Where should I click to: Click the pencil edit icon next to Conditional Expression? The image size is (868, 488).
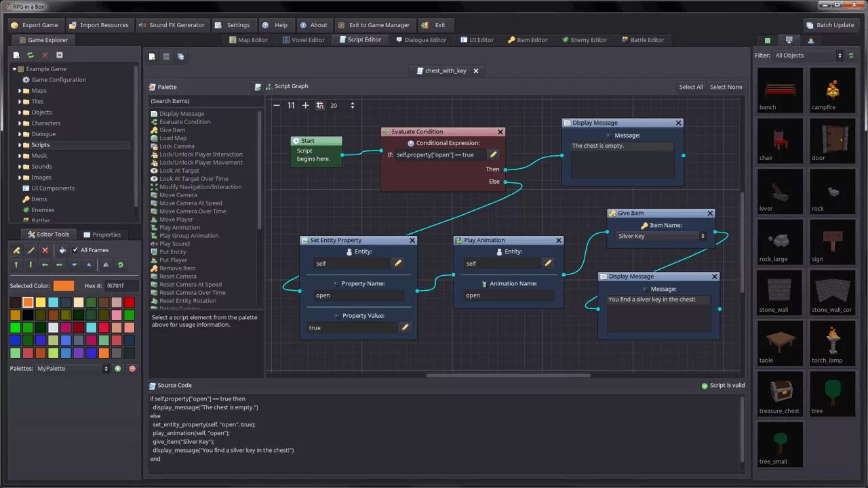tap(493, 154)
